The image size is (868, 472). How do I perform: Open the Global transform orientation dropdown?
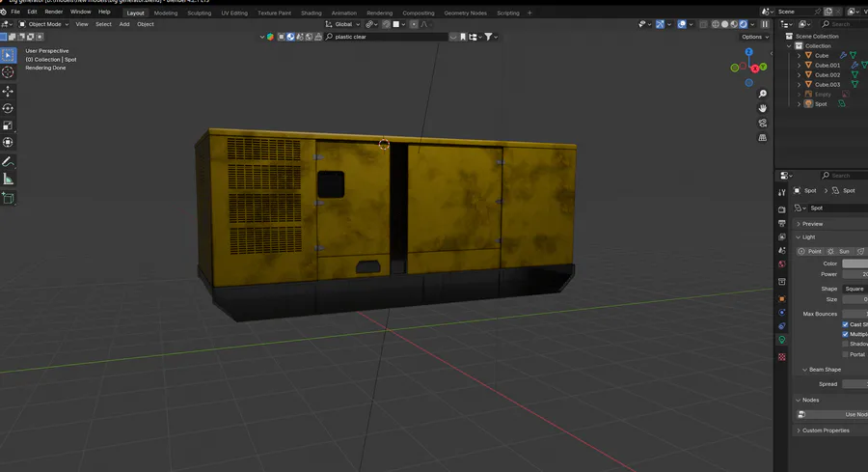point(342,24)
